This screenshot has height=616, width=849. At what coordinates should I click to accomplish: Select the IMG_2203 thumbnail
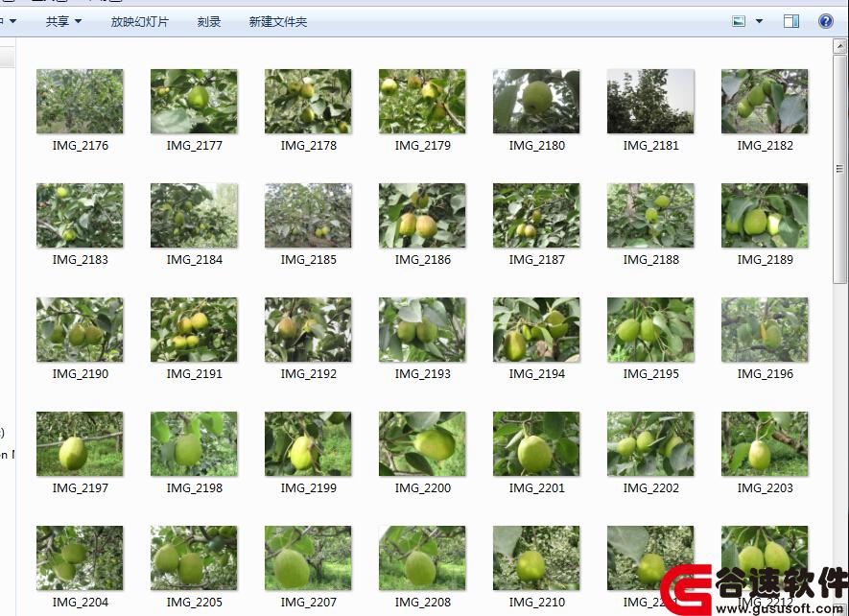click(766, 444)
